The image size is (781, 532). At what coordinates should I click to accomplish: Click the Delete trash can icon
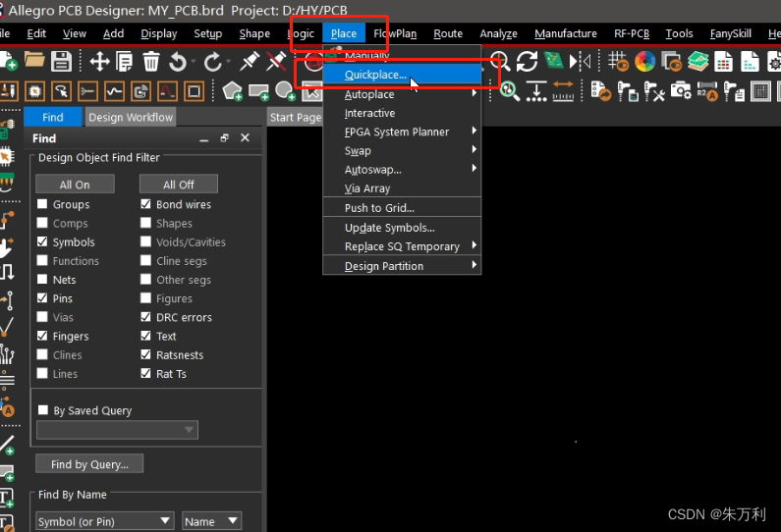(x=151, y=62)
